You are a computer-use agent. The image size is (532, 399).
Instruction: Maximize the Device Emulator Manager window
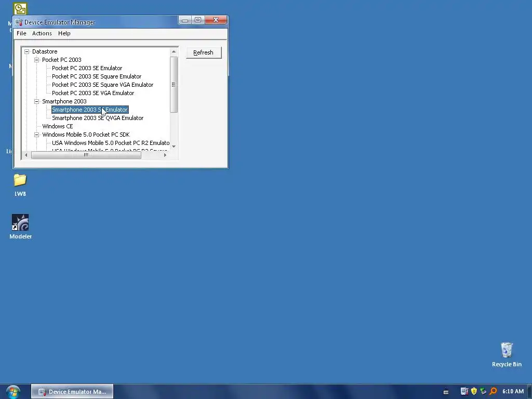198,20
